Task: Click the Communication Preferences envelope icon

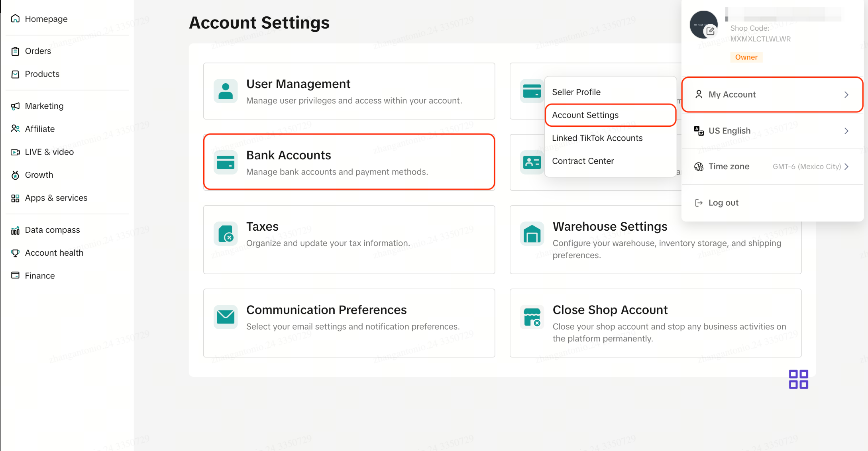Action: point(226,317)
